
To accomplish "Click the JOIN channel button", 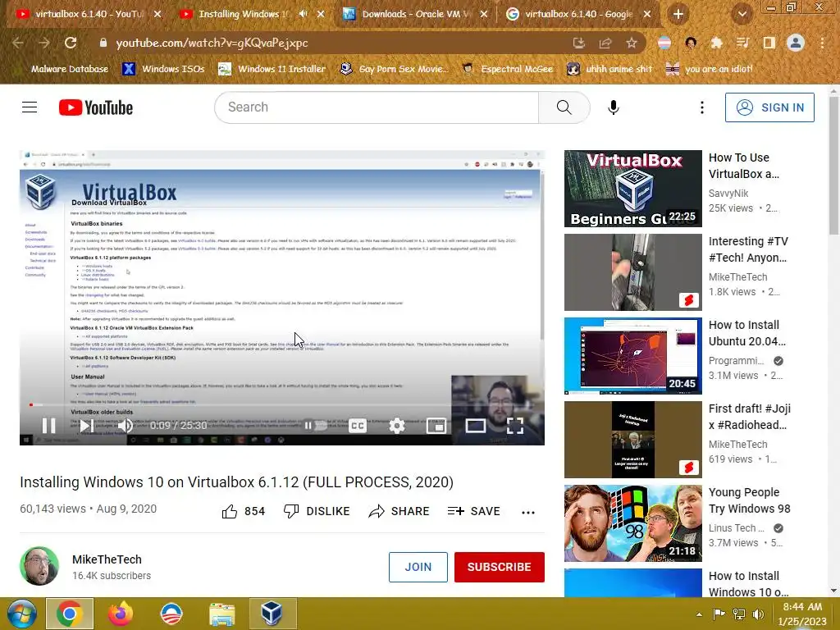I will 418,567.
